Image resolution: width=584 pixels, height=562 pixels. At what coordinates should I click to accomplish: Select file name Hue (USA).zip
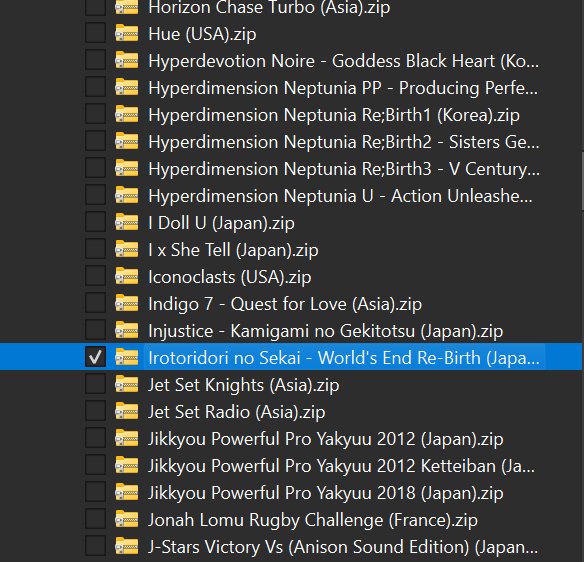tap(202, 34)
